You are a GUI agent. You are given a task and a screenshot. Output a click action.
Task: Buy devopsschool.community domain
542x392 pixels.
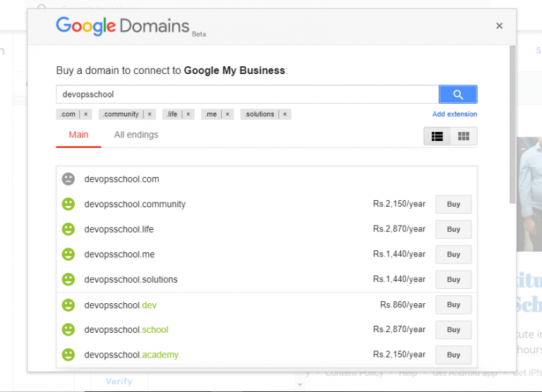tap(454, 204)
